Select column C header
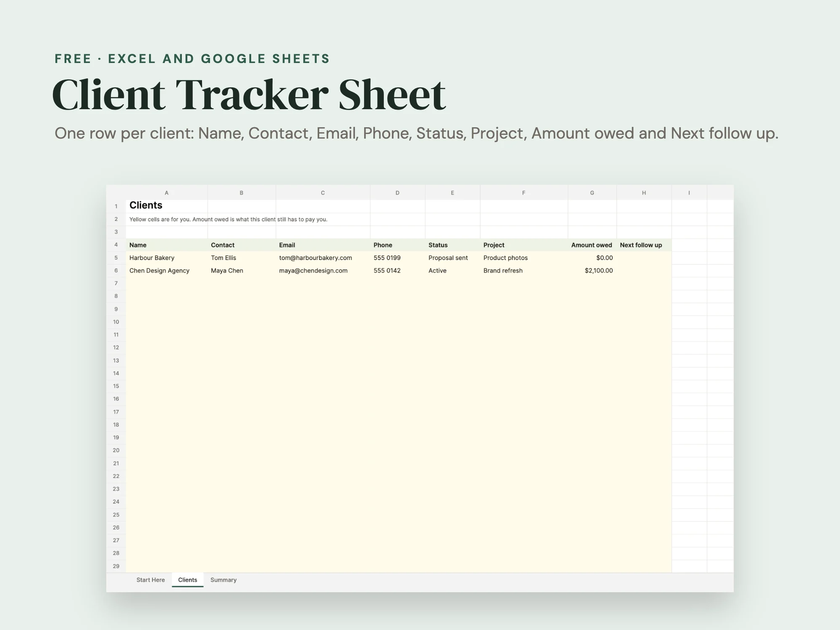The width and height of the screenshot is (840, 630). [x=323, y=193]
